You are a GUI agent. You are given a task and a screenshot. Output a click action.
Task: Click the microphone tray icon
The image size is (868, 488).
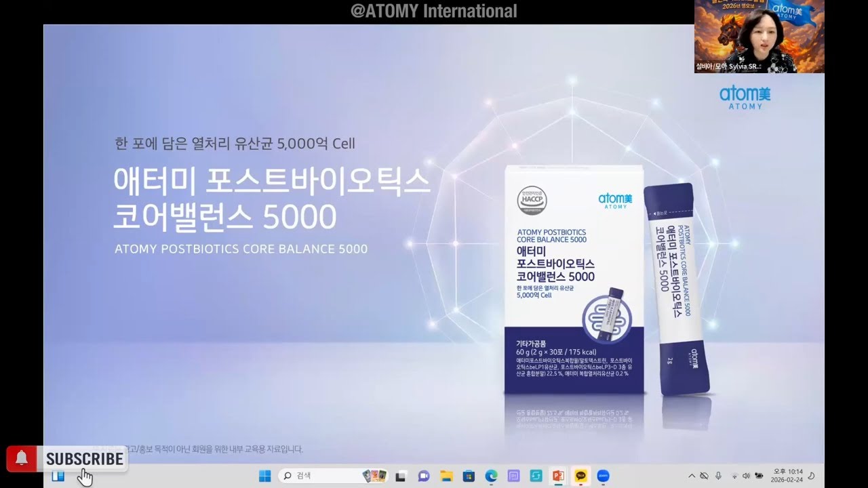click(x=718, y=476)
